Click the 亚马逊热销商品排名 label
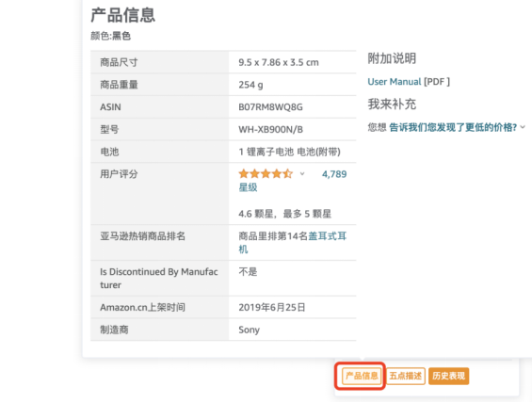Screen dimensions: 532x403 pyautogui.click(x=142, y=236)
